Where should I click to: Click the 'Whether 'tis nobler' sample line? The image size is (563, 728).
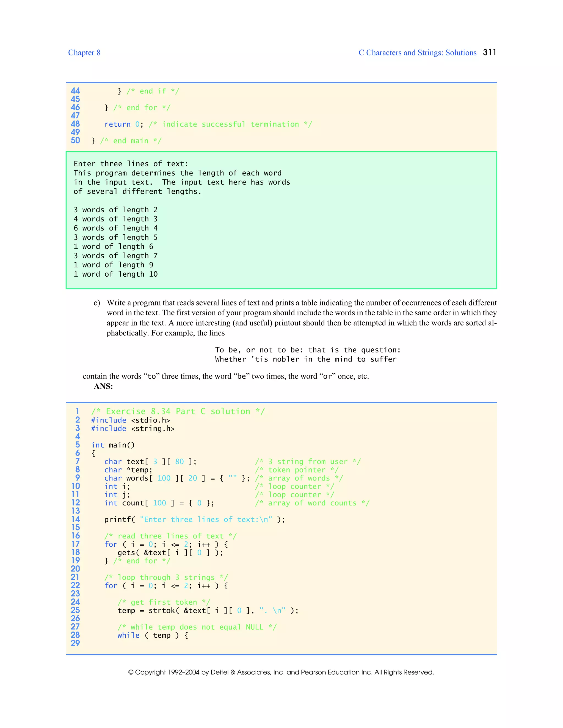tap(305, 359)
